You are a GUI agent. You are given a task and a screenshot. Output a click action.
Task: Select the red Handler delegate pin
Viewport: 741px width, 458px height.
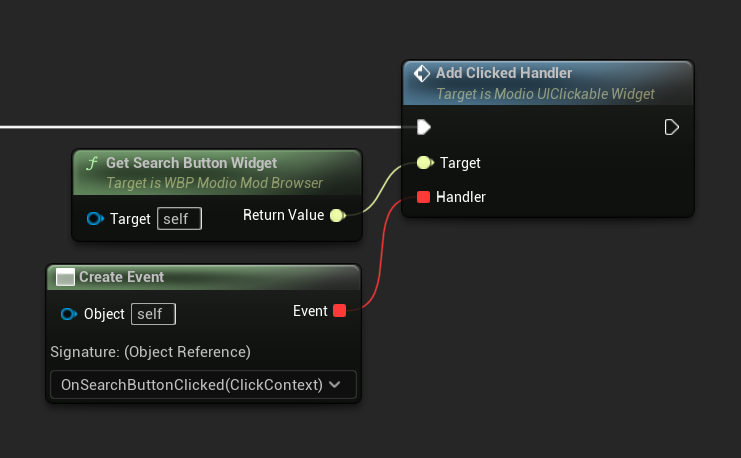(x=423, y=197)
